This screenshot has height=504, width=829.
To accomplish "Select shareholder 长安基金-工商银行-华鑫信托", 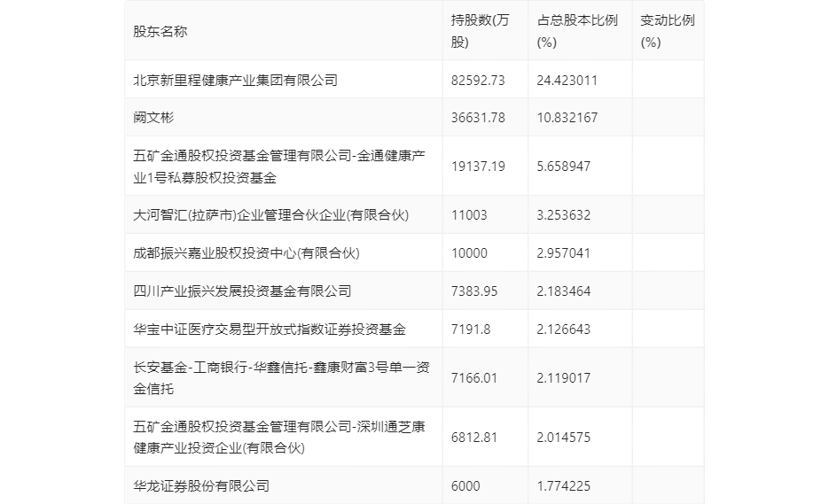I will pos(281,378).
